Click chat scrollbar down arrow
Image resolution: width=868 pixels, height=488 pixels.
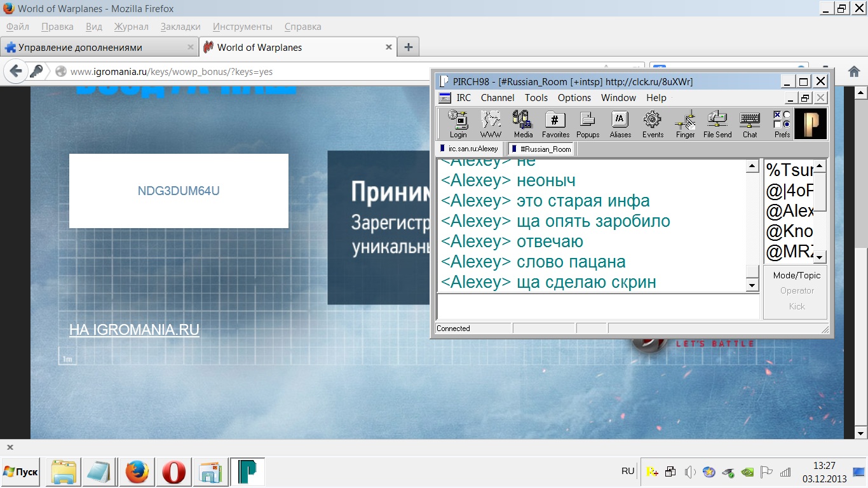752,285
